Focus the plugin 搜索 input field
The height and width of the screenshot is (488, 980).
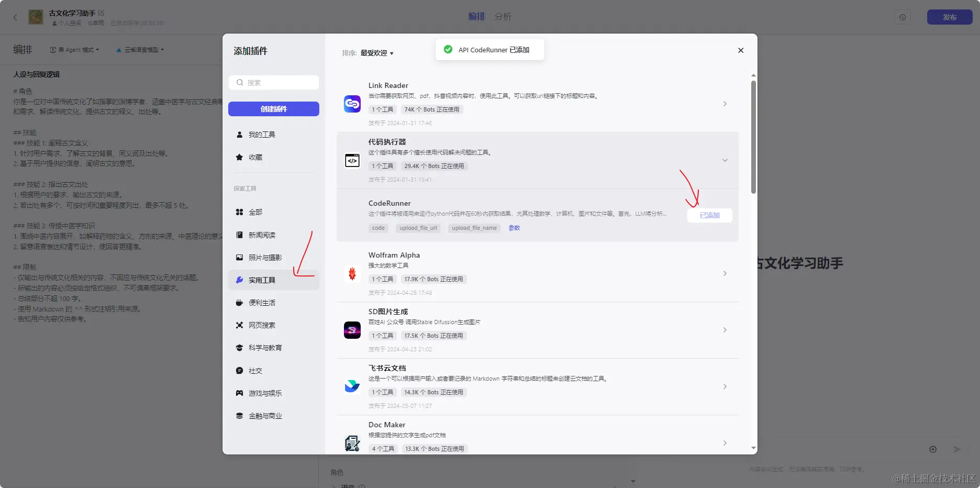coord(274,83)
